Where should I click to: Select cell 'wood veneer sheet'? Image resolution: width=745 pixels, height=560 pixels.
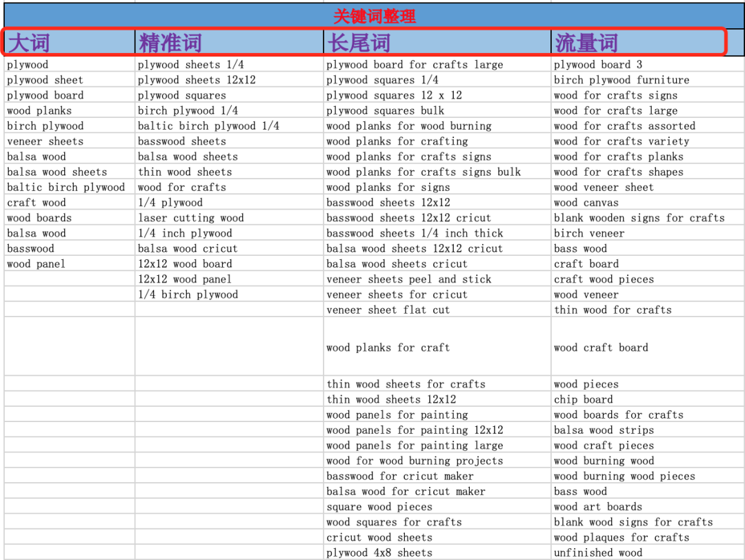coord(648,187)
